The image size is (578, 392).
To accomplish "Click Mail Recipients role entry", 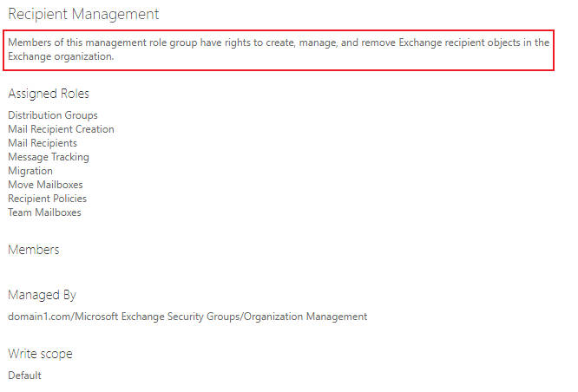I will [43, 143].
